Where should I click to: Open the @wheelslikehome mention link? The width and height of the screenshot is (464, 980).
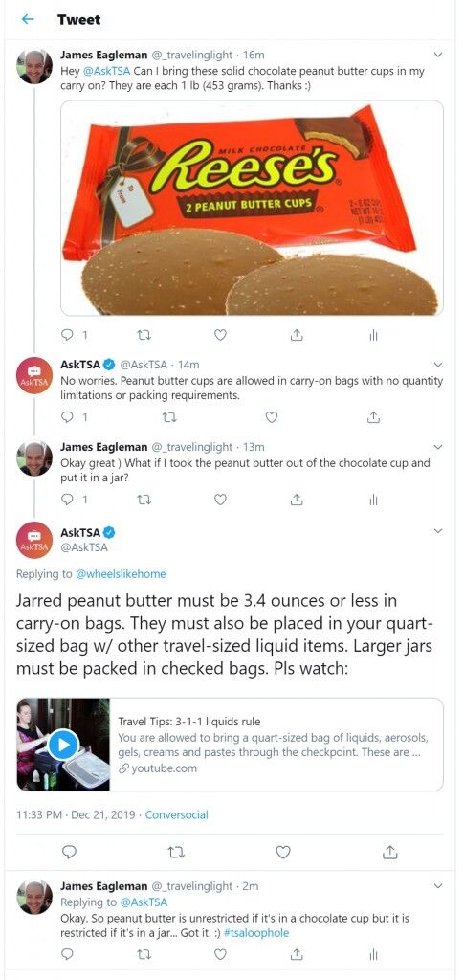point(121,574)
